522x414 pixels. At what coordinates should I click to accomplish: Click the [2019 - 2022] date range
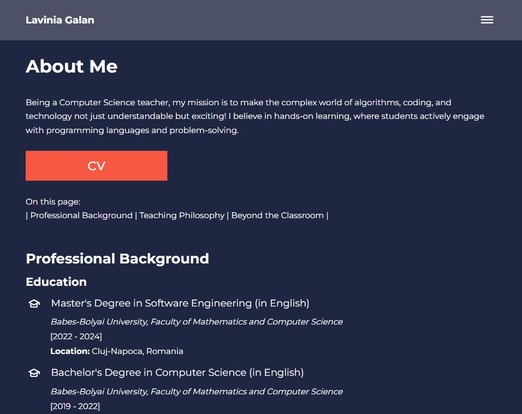tap(75, 406)
